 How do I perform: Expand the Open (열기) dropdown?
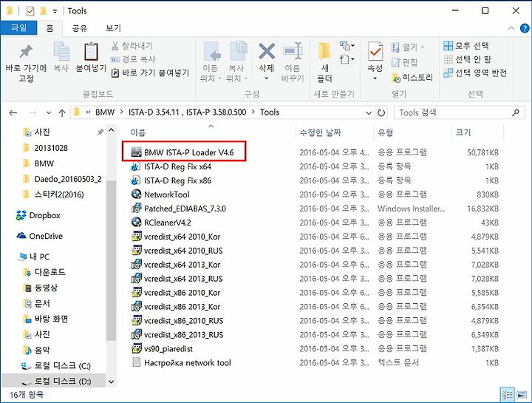(423, 47)
